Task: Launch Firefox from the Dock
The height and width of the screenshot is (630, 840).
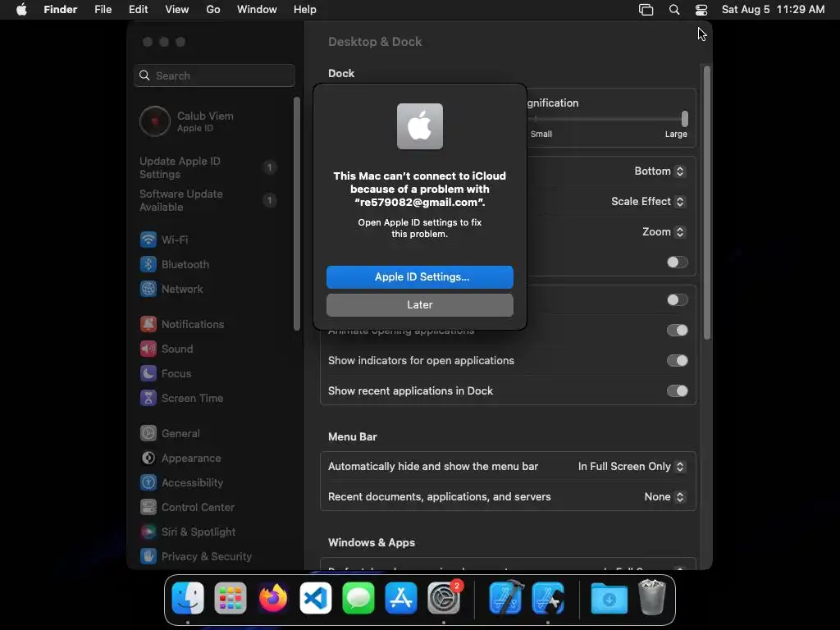Action: 273,598
